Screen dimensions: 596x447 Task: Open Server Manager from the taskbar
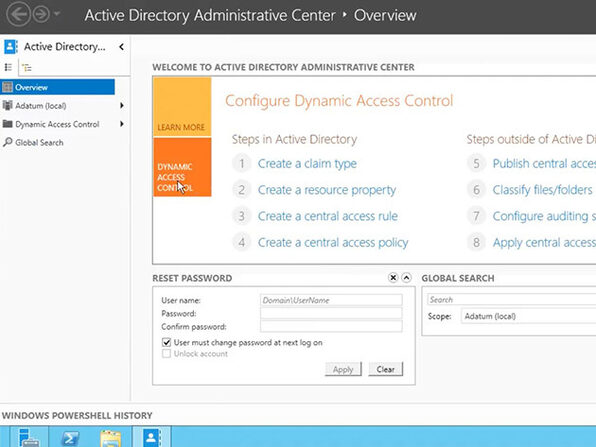coord(29,437)
